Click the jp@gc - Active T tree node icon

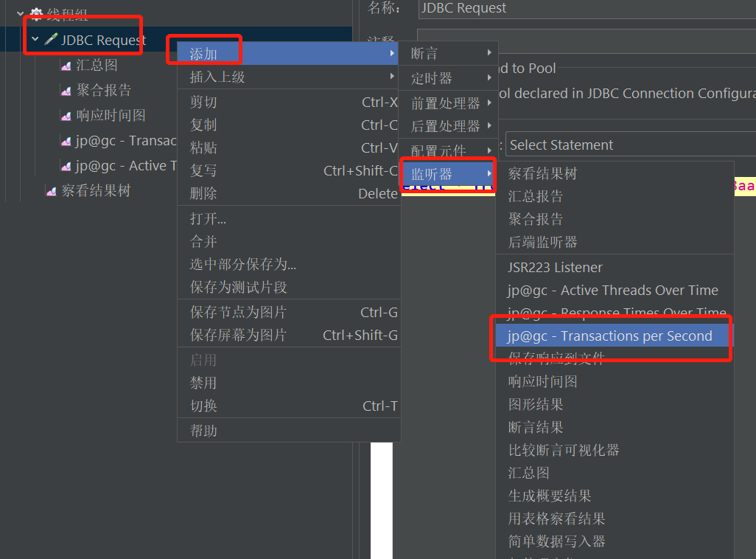(x=66, y=166)
